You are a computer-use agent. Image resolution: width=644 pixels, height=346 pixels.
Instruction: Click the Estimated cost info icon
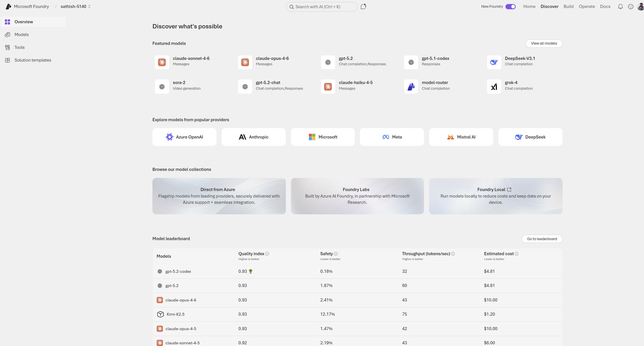517,254
